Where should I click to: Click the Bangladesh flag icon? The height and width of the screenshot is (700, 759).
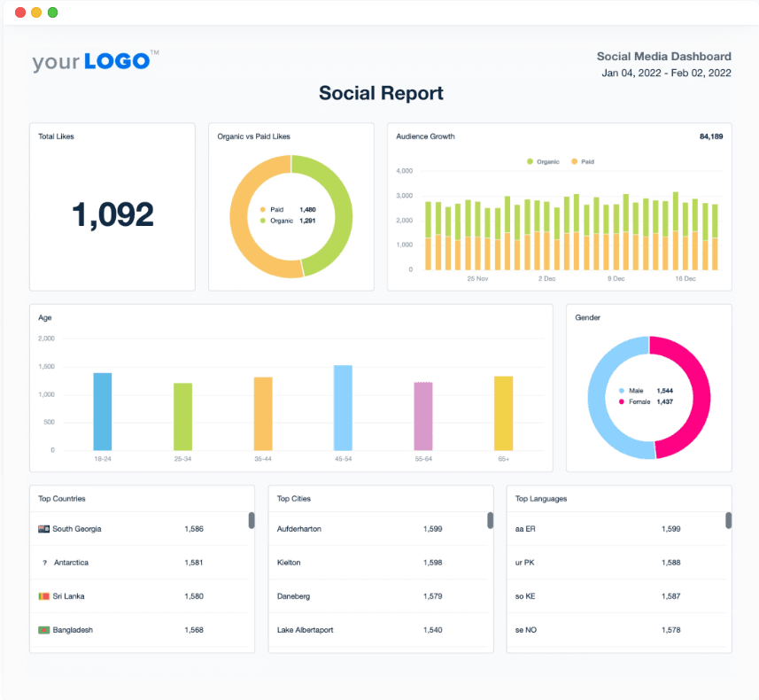pos(43,629)
